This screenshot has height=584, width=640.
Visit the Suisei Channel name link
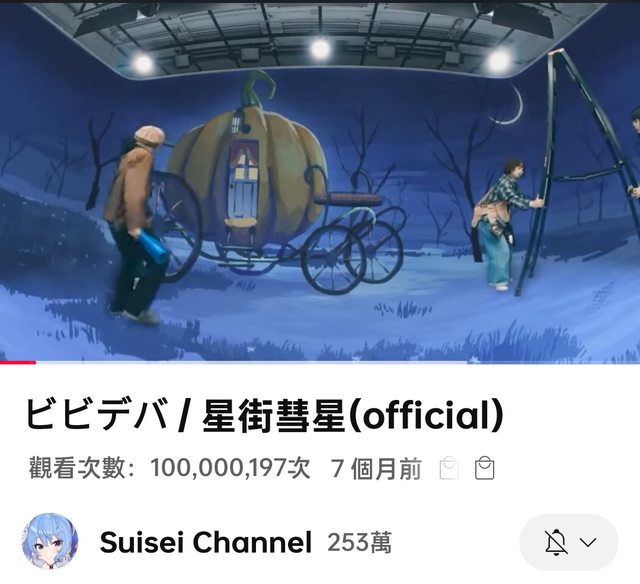pyautogui.click(x=206, y=542)
